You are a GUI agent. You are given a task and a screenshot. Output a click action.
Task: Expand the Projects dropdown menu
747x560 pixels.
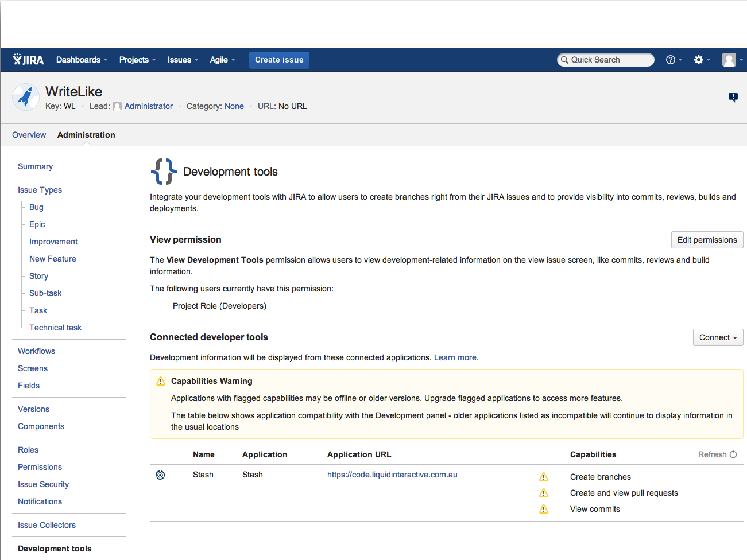tap(137, 60)
